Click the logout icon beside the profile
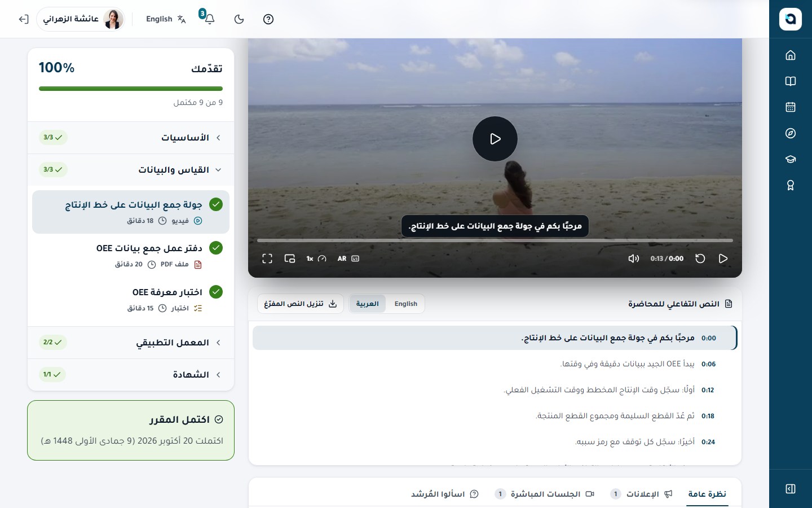Viewport: 812px width, 508px height. tap(23, 19)
